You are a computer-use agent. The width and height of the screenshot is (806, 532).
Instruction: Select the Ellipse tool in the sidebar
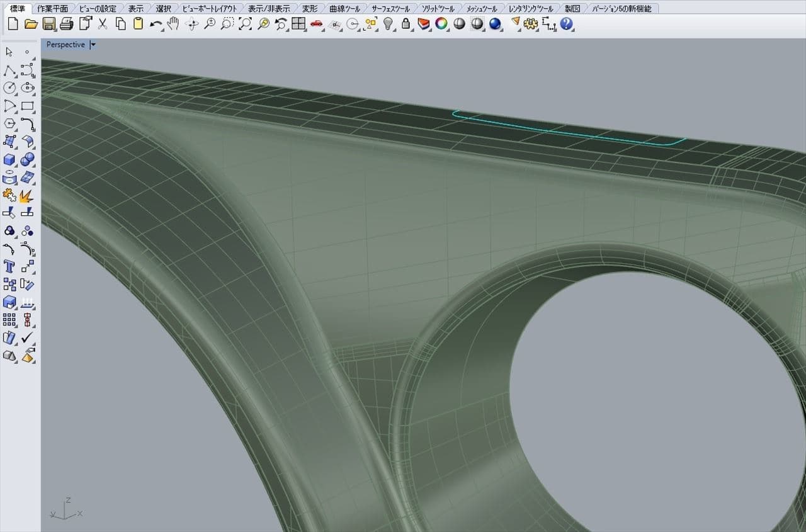[x=27, y=88]
